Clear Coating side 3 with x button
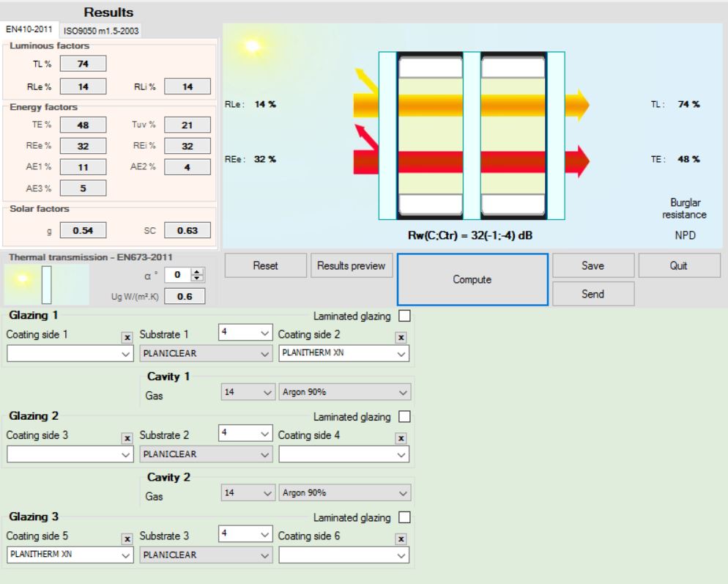This screenshot has height=584, width=728. tap(127, 438)
